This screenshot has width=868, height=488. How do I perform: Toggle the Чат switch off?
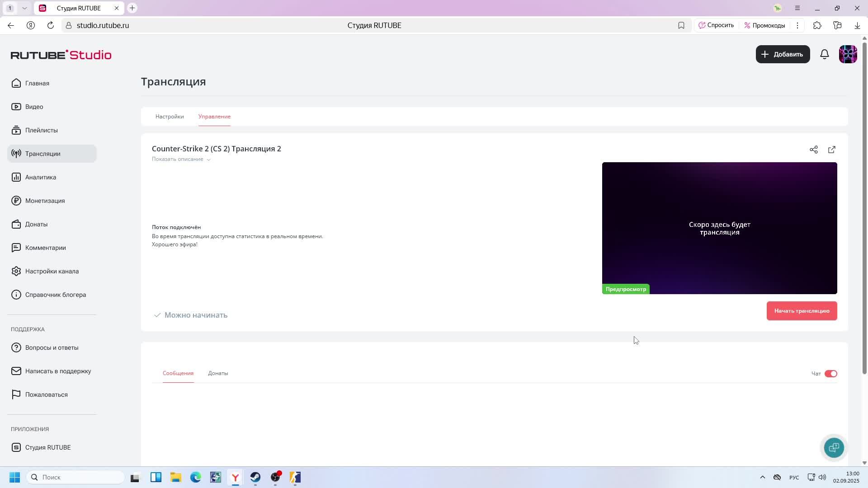point(830,374)
